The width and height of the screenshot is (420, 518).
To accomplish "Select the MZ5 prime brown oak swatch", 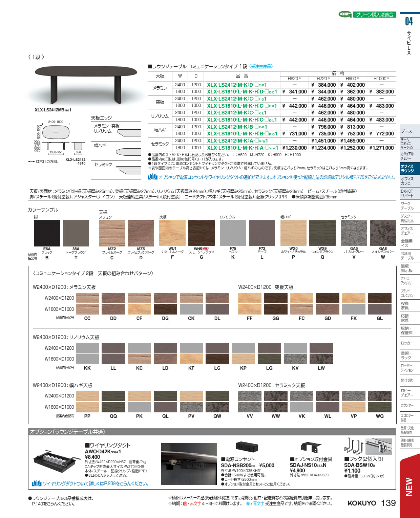I will [x=141, y=233].
